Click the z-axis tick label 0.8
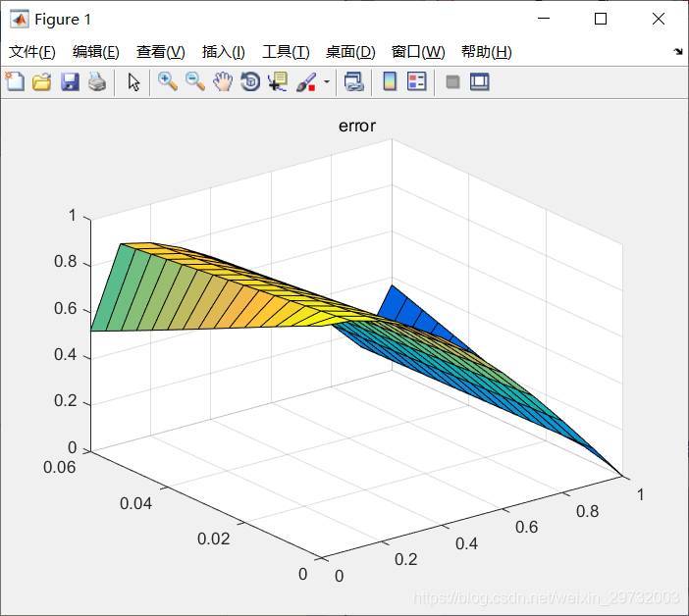The height and width of the screenshot is (616, 689). [65, 262]
